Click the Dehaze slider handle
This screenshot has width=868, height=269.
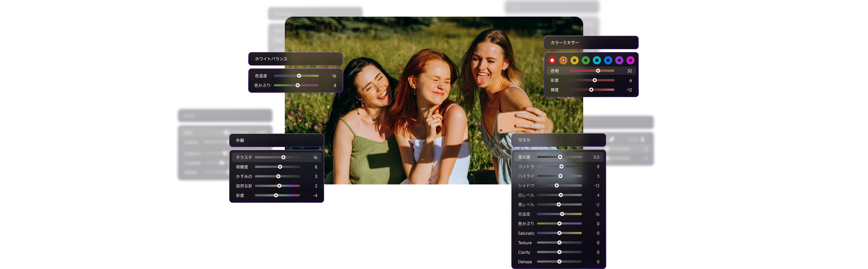[x=559, y=262]
